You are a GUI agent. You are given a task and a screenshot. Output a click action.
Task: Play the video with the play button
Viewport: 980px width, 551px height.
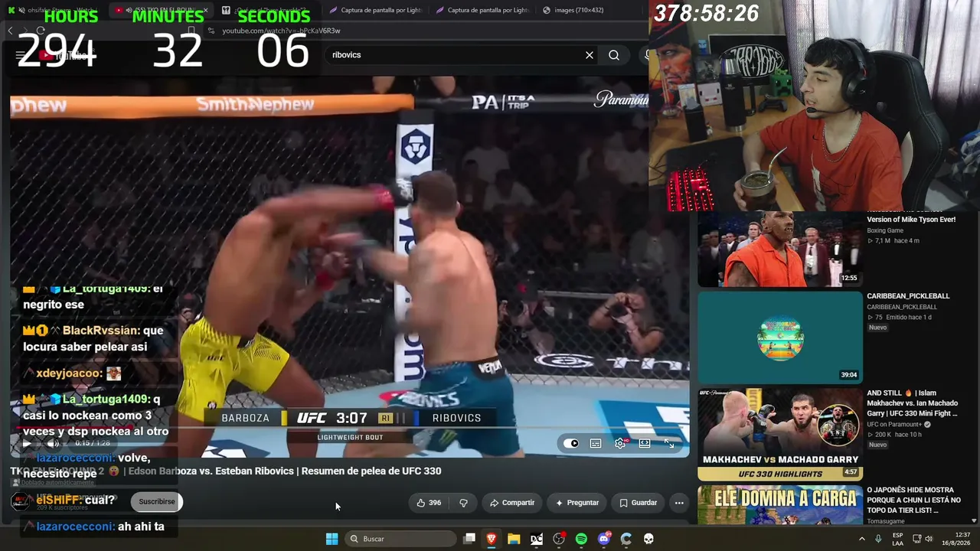(27, 443)
